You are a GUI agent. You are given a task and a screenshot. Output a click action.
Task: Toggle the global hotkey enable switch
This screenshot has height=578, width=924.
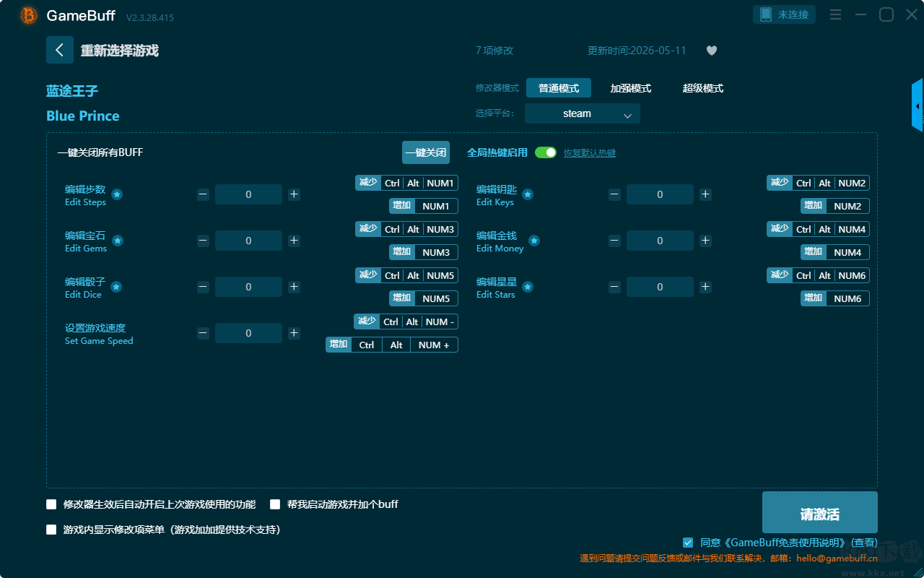click(x=546, y=152)
